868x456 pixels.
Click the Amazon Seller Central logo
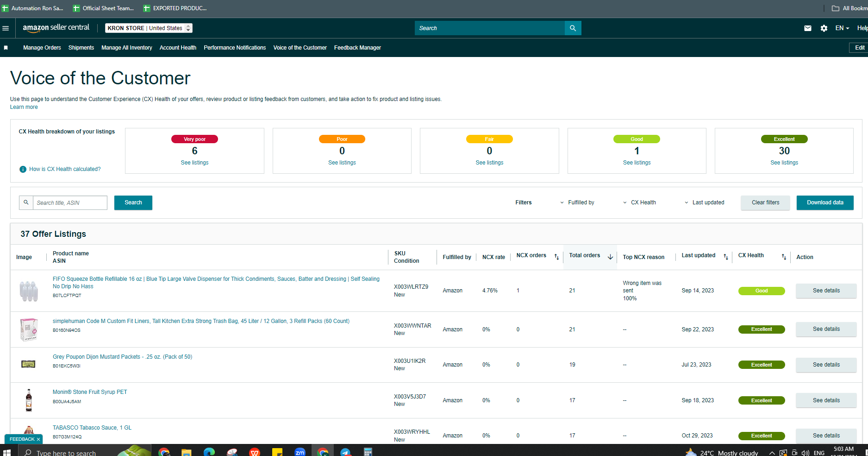(x=56, y=28)
